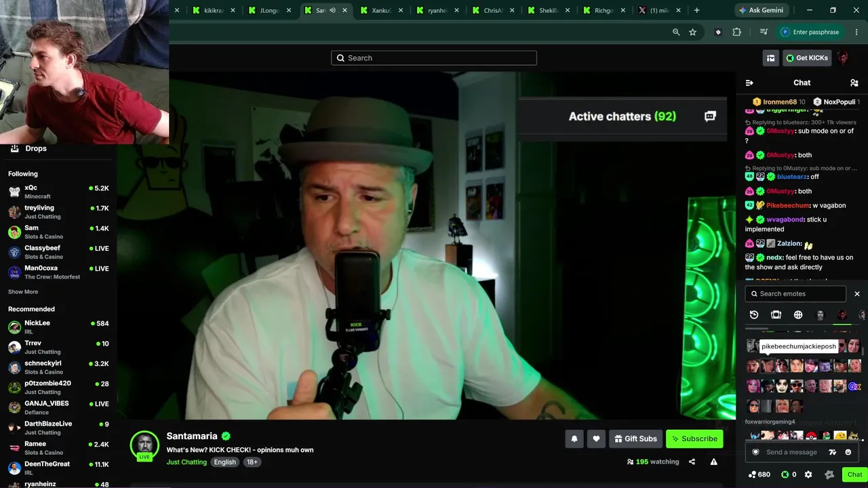This screenshot has width=868, height=488.
Task: Click username Pikebeechum in chat
Action: pos(788,205)
